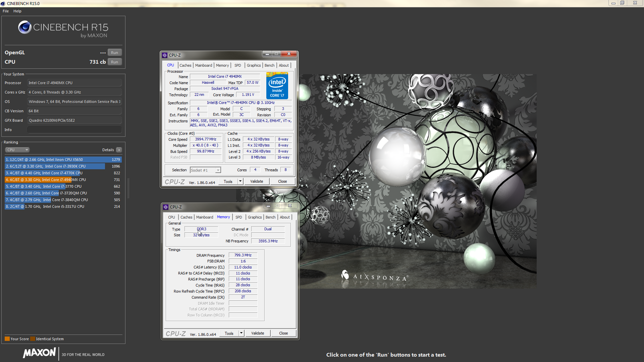Viewport: 644px width, 362px height.
Task: Open Bench tab in lower CPU-Z window
Action: click(271, 217)
